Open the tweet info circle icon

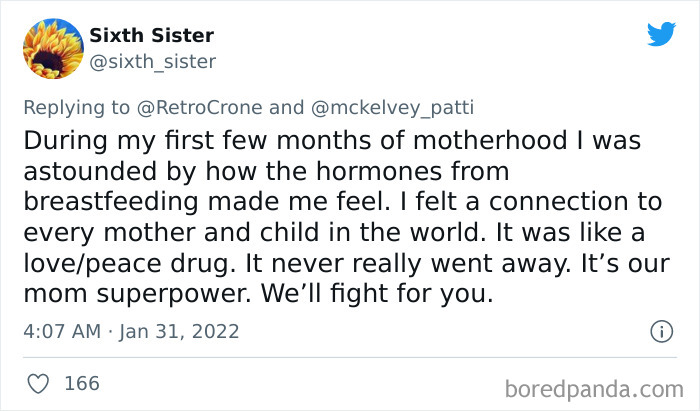click(660, 330)
